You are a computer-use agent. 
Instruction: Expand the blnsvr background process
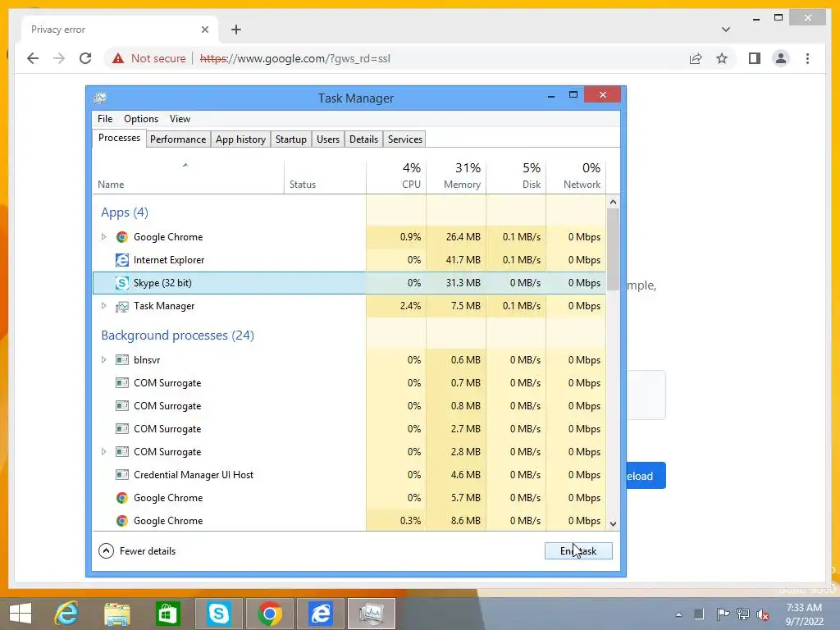104,360
